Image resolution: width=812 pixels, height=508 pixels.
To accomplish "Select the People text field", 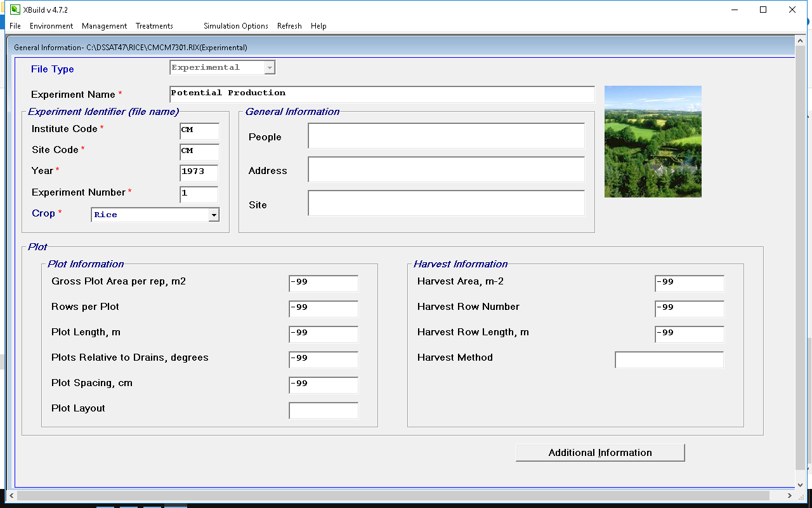I will (x=446, y=136).
